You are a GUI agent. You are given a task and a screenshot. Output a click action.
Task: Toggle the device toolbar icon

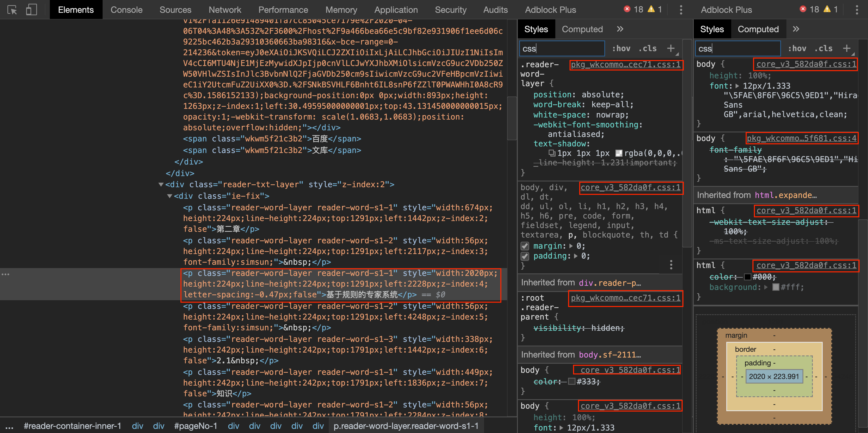(x=31, y=10)
